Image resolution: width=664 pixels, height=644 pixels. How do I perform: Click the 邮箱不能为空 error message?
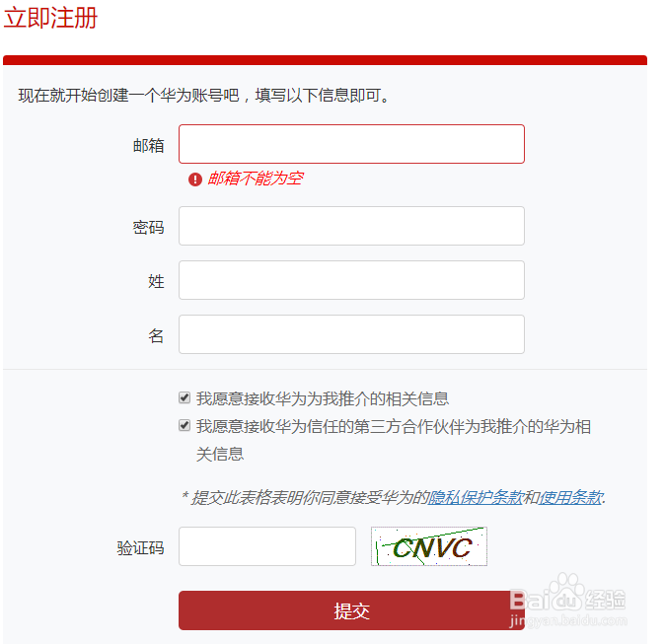tap(256, 179)
